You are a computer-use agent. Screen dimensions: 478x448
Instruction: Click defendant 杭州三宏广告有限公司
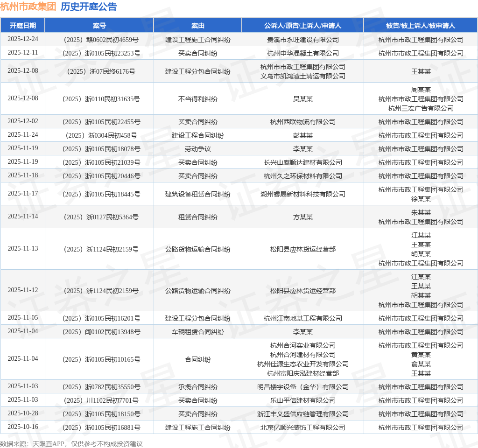(x=421, y=108)
